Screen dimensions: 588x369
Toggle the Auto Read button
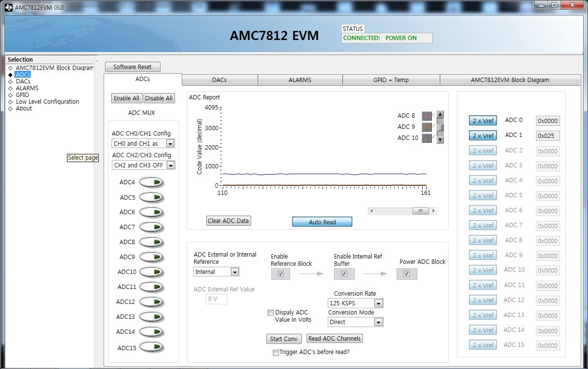tap(322, 222)
